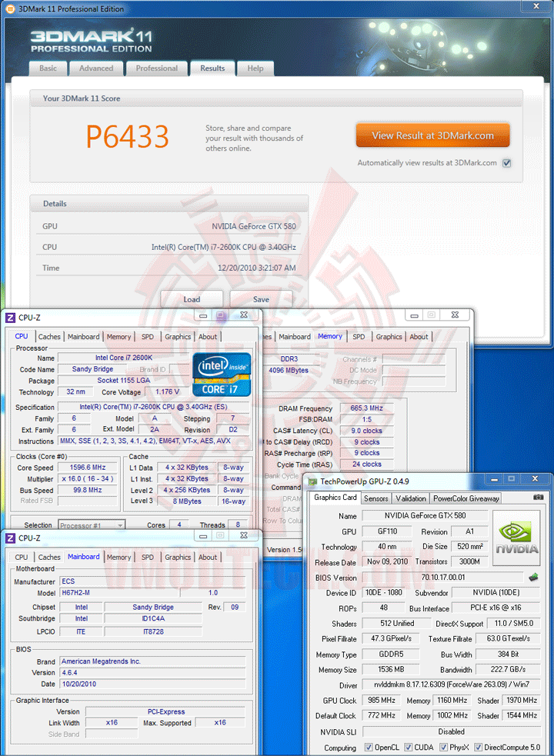Click the BIOS Version field 70.10.17.00.01
Image resolution: width=554 pixels, height=756 pixels.
443,577
